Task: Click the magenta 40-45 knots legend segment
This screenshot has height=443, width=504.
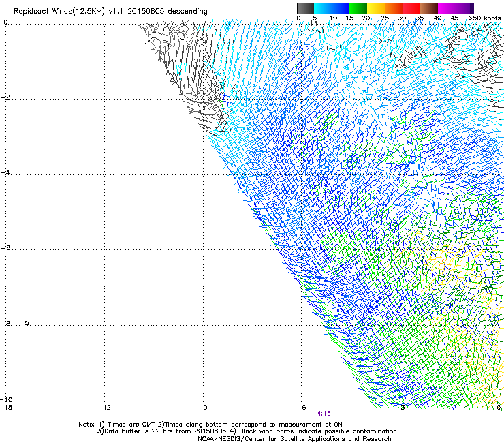Action: [x=447, y=8]
